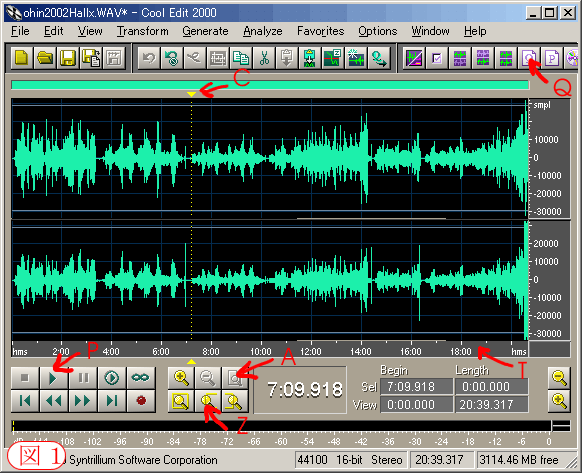Click the purple P page toolbar icon
Screen dimensions: 582x473
(552, 58)
